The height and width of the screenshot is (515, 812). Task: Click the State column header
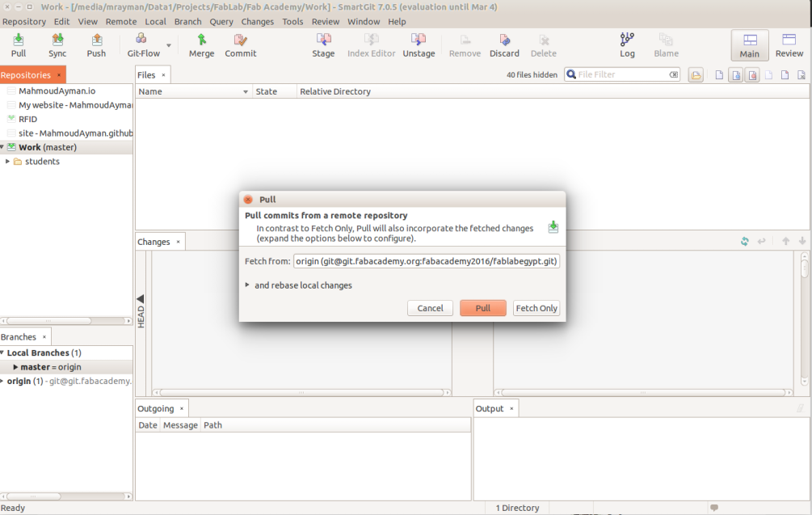coord(266,91)
